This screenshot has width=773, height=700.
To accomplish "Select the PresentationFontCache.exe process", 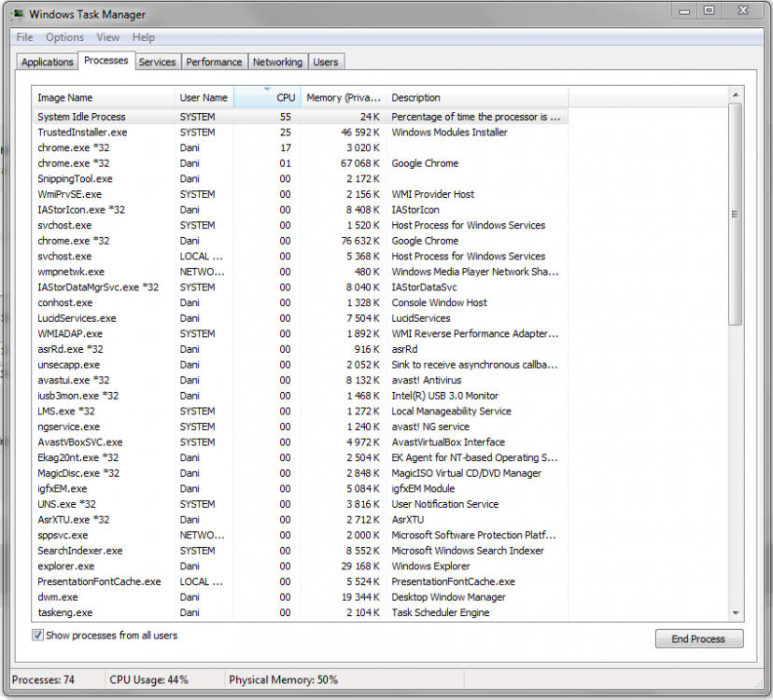I will tap(300, 581).
